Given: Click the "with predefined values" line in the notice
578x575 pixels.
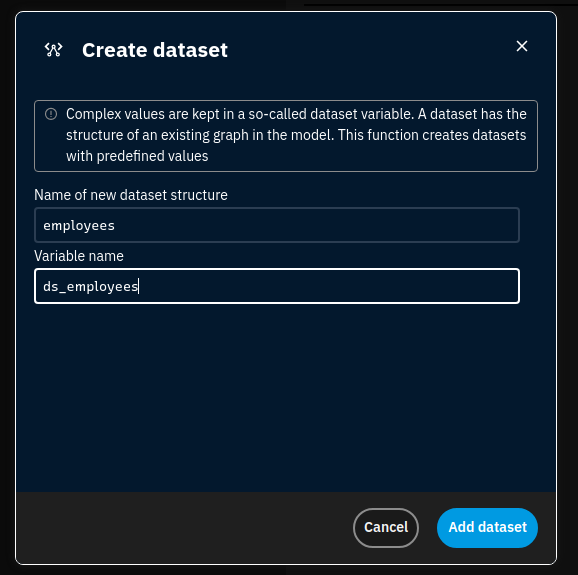Looking at the screenshot, I should (137, 156).
